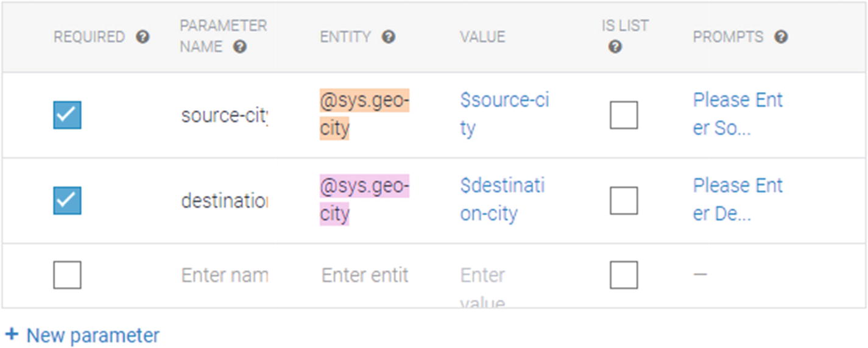Enable Is List for source-city
Screen dimensions: 868x348
click(x=624, y=115)
